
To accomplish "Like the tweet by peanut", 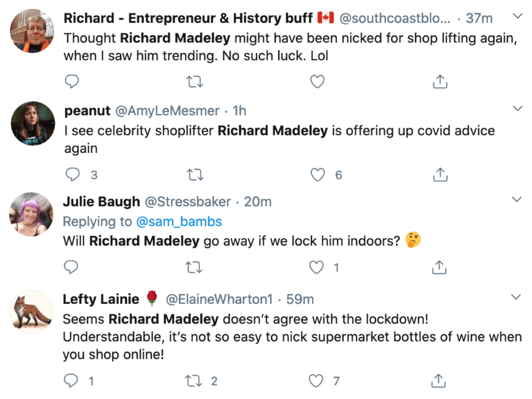I will [318, 174].
